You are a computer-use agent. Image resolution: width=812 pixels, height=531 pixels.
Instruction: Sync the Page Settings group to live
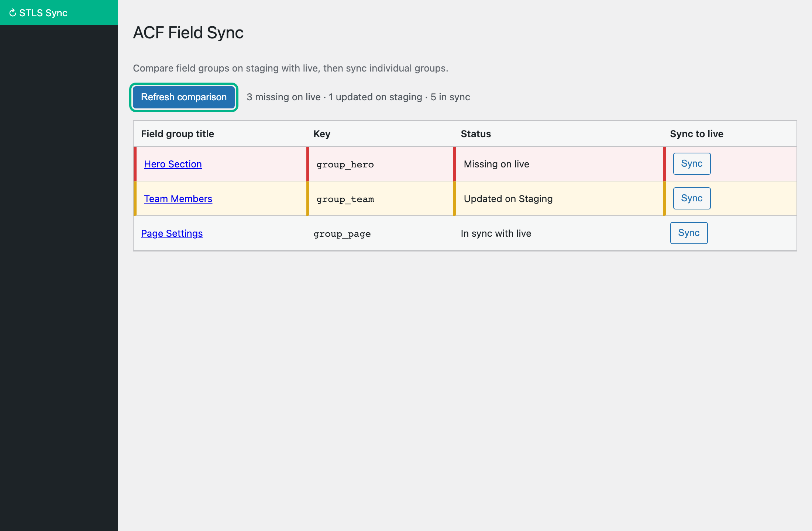689,233
